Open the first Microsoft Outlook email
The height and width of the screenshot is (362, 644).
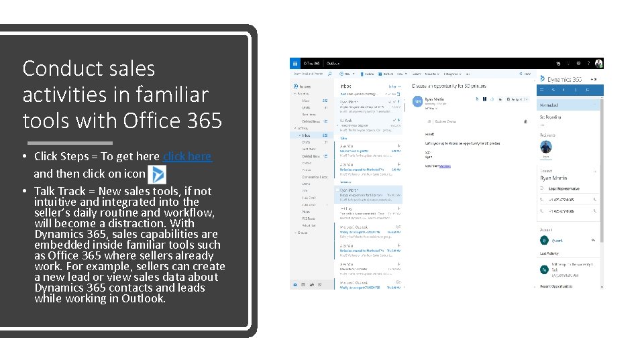tap(368, 231)
